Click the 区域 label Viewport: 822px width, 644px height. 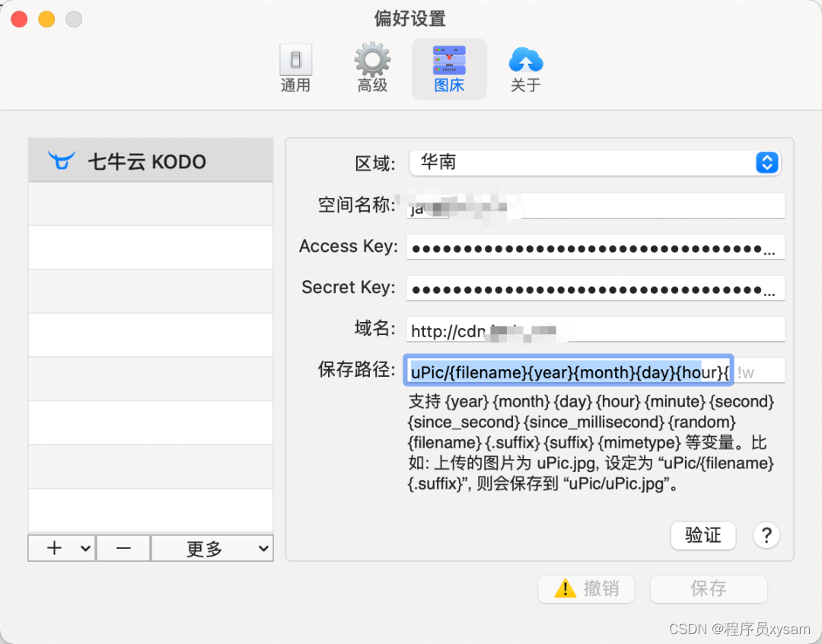(x=374, y=163)
